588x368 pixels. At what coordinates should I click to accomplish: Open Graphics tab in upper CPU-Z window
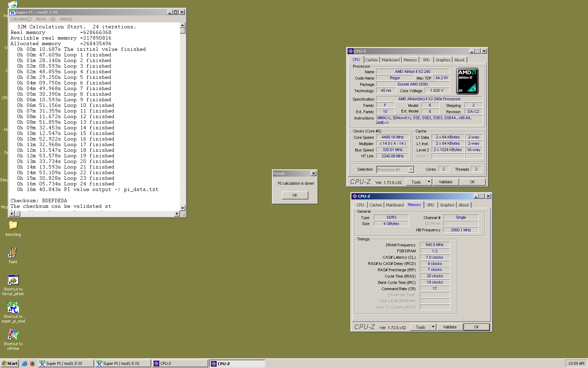[443, 60]
